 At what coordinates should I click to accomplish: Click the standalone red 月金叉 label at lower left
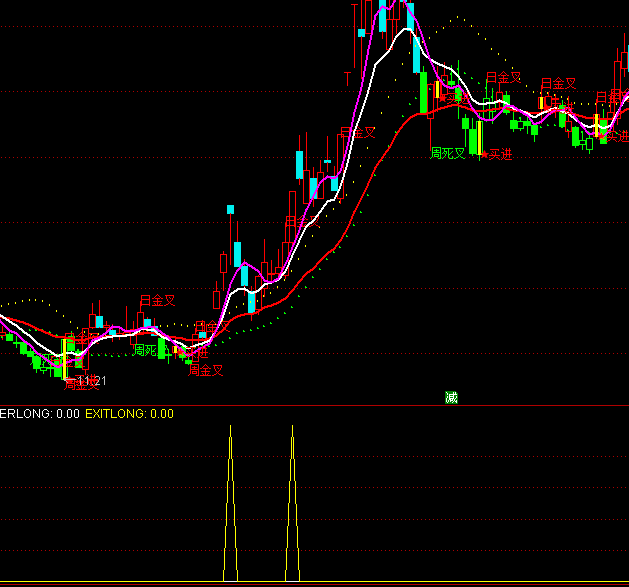157,300
